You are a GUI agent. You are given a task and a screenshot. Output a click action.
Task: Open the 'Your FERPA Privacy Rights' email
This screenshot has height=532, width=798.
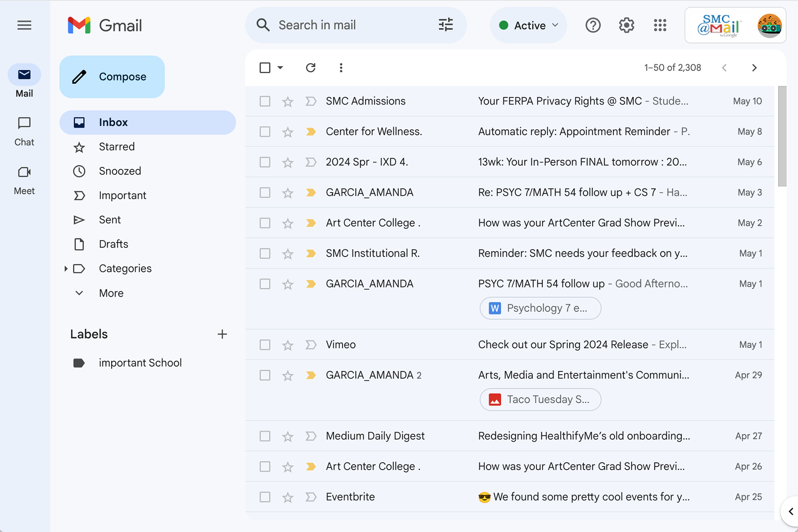[x=510, y=101]
